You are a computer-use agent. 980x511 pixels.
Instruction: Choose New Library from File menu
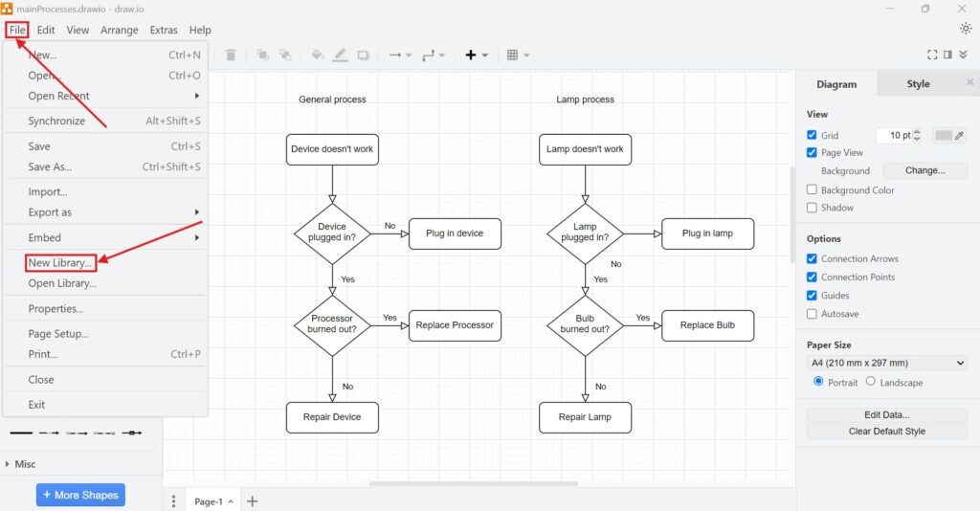[60, 263]
